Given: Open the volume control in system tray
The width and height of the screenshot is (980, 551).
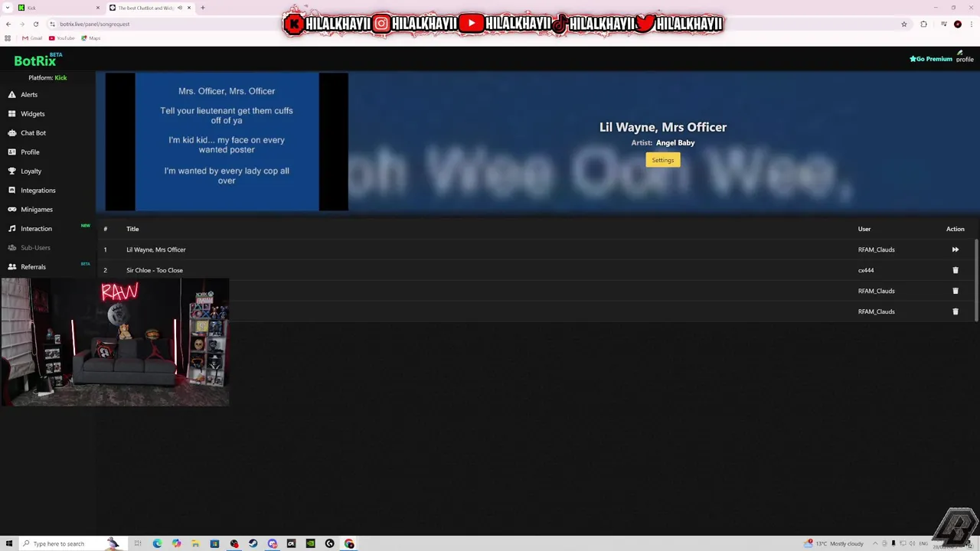Looking at the screenshot, I should click(913, 543).
